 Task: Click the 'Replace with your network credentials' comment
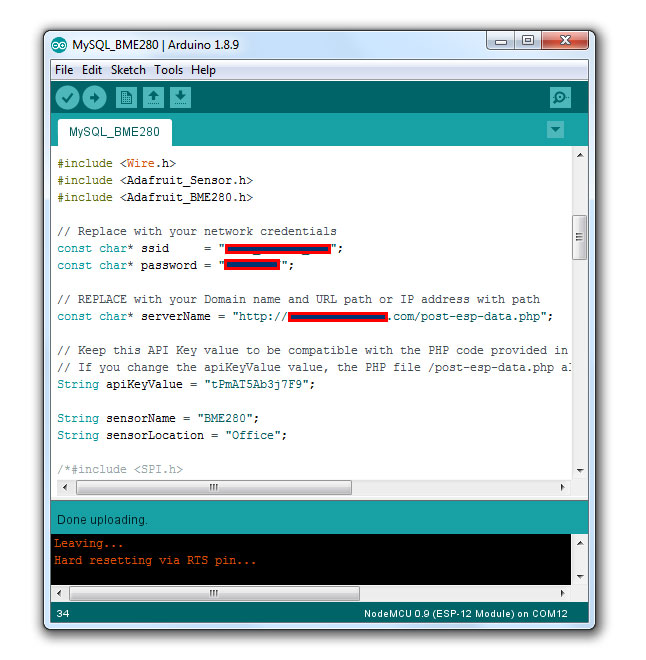(197, 232)
